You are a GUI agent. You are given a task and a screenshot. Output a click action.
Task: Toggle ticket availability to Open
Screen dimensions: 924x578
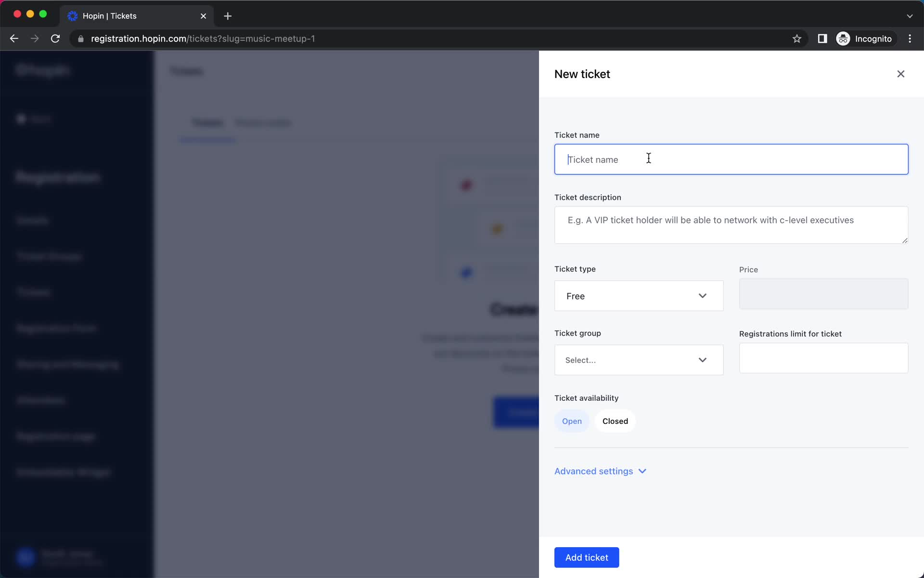click(571, 421)
